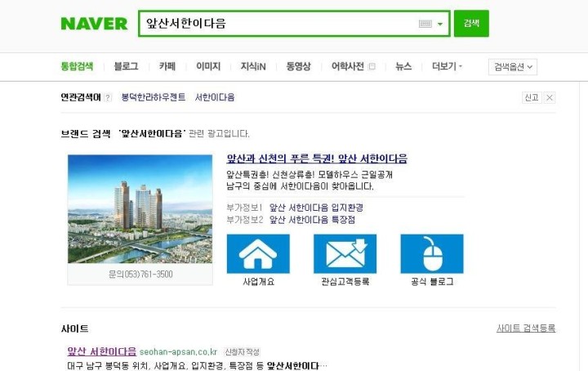Click the phone number 문의(053)761-3500
Viewport: 588px width, 371px height.
(140, 275)
